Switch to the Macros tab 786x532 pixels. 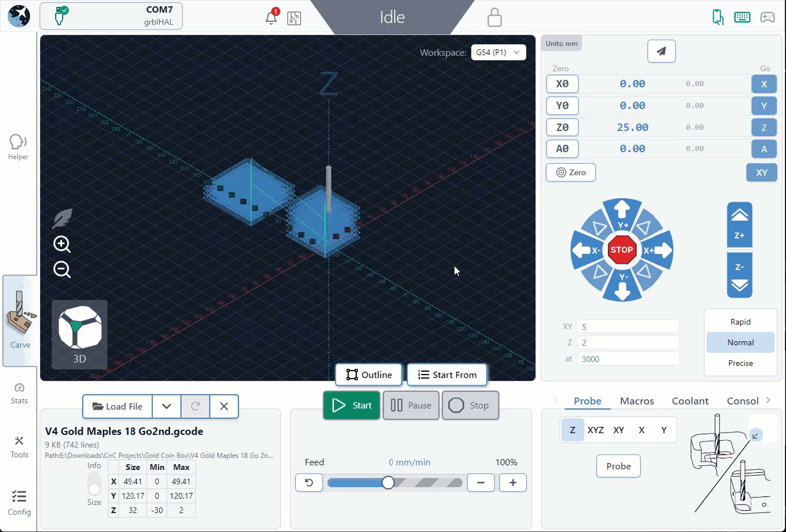point(637,401)
